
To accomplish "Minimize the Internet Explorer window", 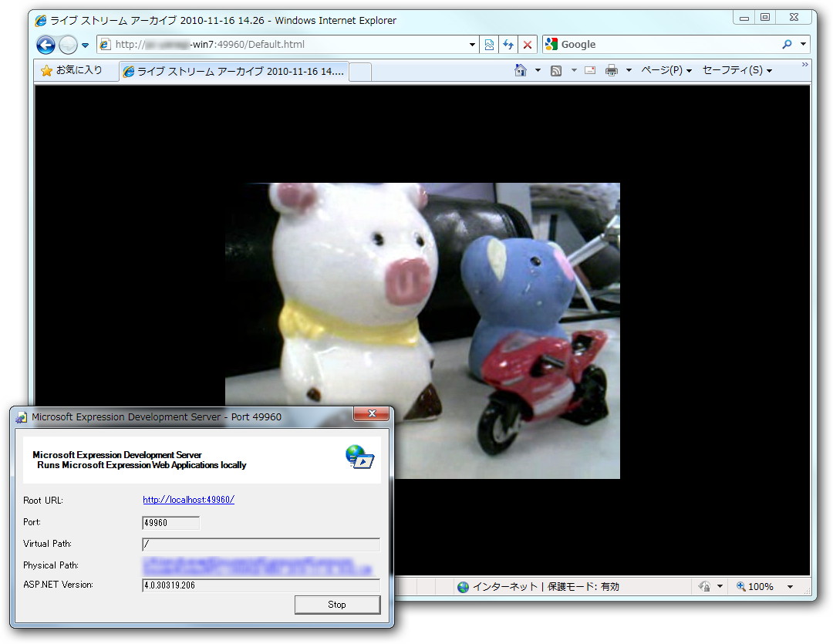I will pyautogui.click(x=744, y=18).
